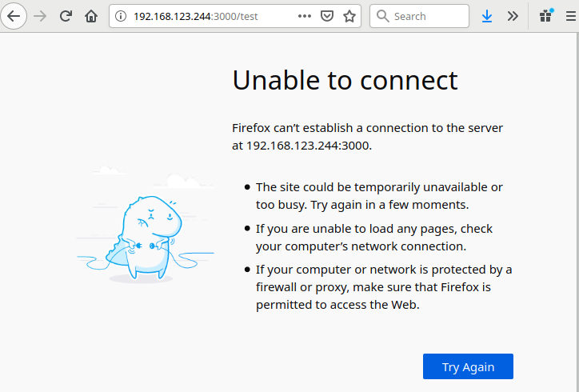Click the Back navigation arrow
This screenshot has height=392, width=579.
click(14, 16)
